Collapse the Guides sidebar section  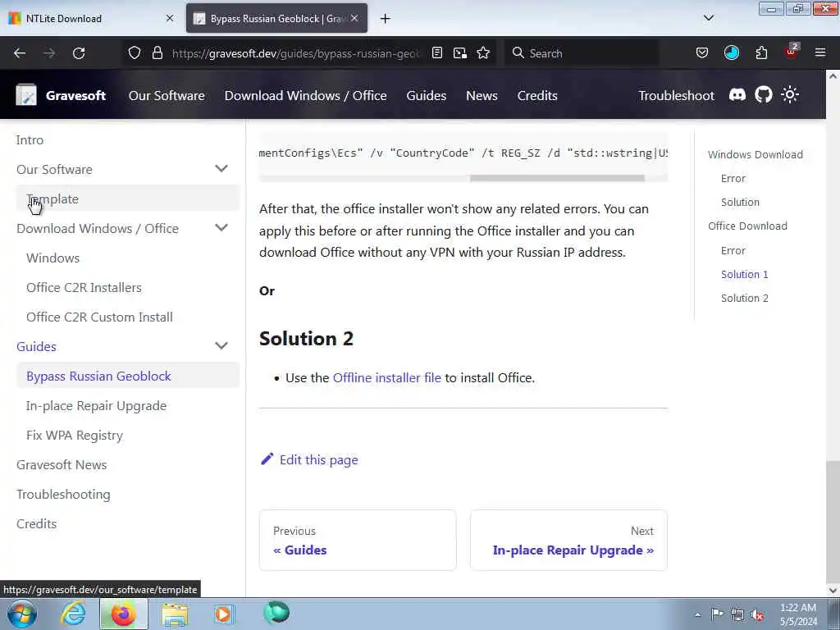[221, 345]
